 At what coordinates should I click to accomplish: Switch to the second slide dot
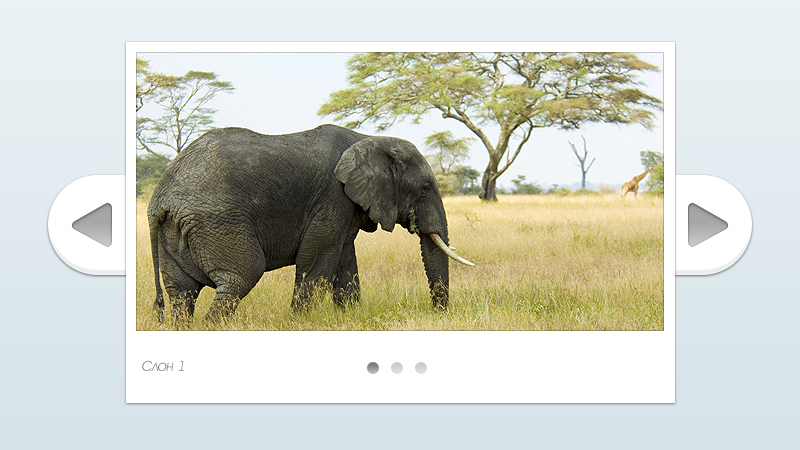coord(397,368)
